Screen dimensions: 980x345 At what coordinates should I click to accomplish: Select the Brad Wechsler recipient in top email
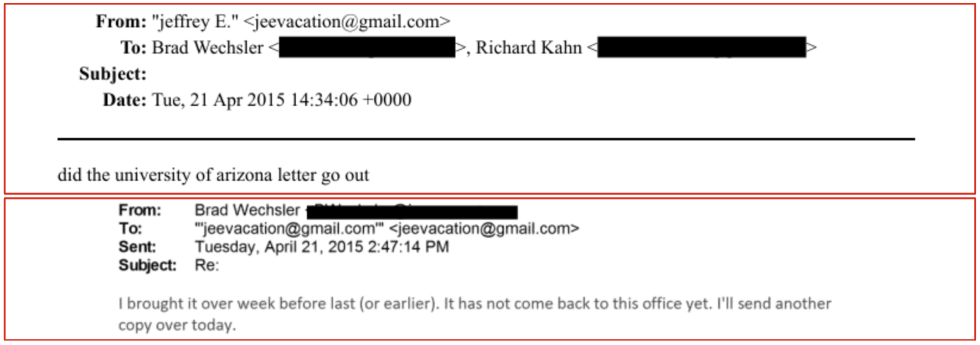pos(208,48)
